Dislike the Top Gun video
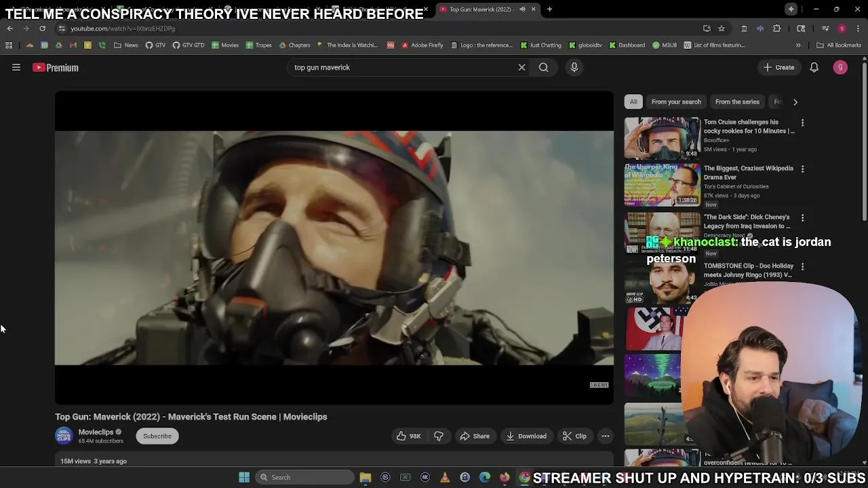 click(x=439, y=436)
